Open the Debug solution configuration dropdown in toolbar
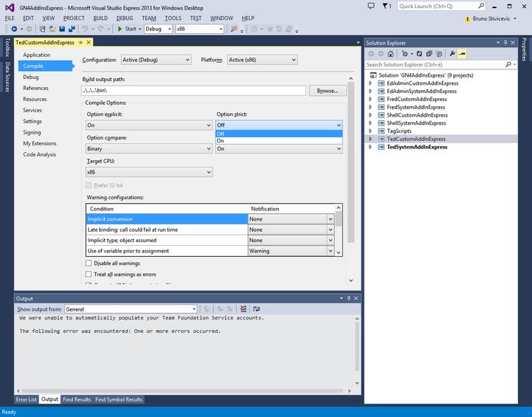Screen dimensions: 532x417 [159, 29]
